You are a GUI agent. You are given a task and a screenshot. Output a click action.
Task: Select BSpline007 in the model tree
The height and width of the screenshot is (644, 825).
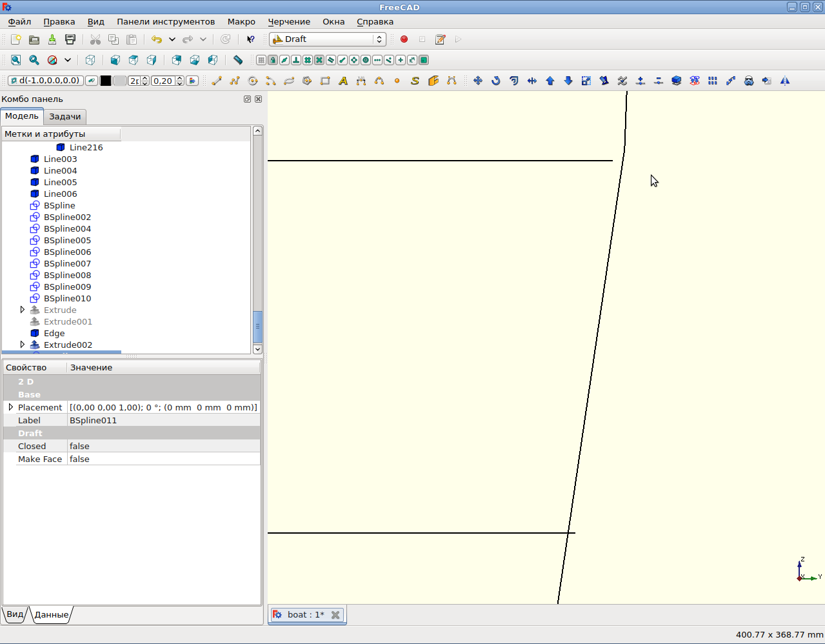[x=67, y=263]
